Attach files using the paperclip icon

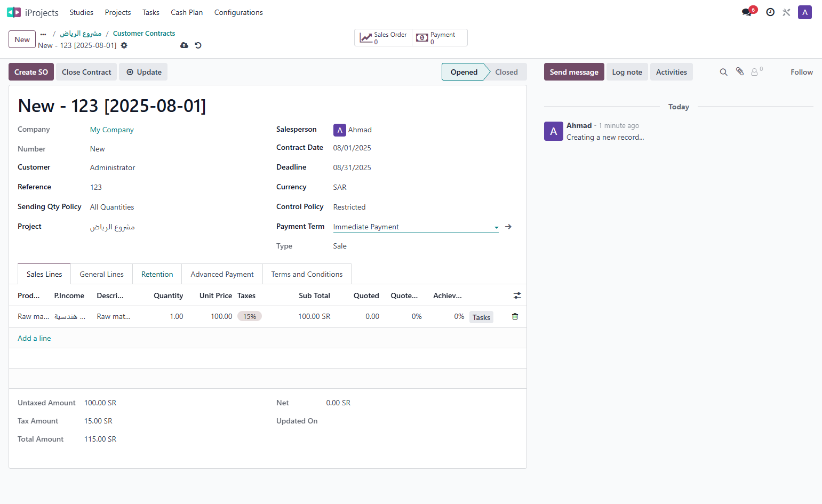pos(740,71)
